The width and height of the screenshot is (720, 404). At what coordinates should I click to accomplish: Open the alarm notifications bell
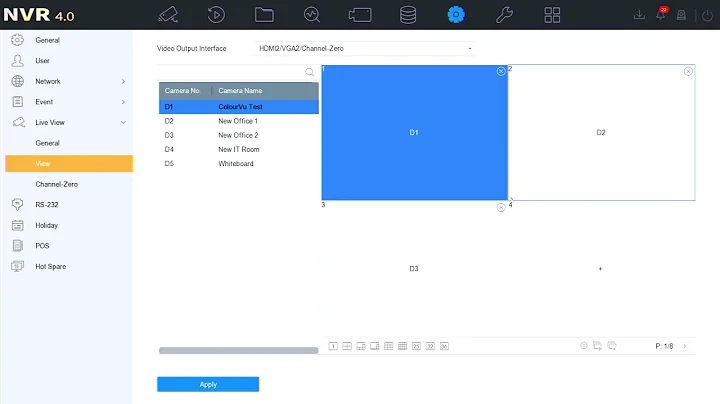pos(661,14)
